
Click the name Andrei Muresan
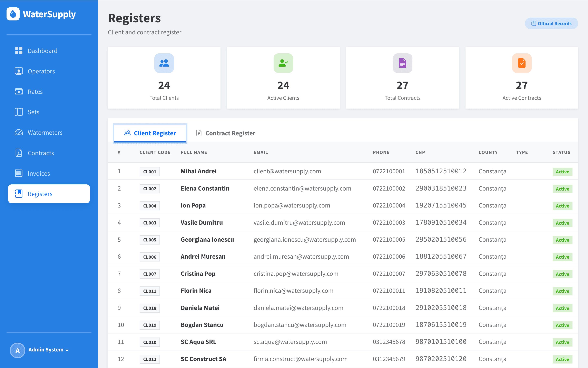[203, 257]
